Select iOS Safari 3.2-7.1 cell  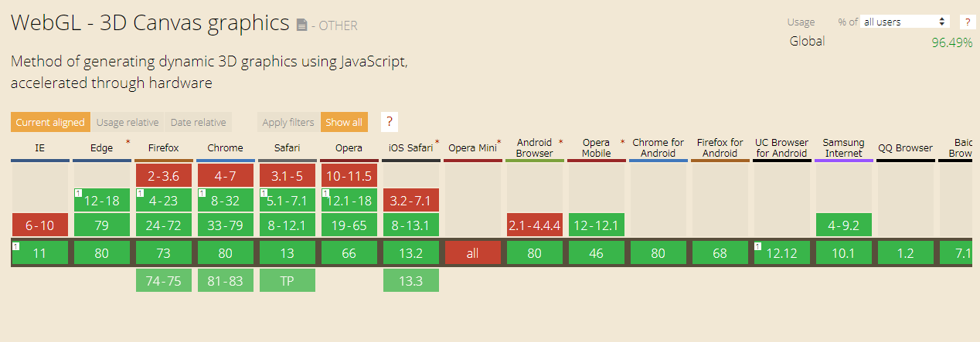click(410, 200)
